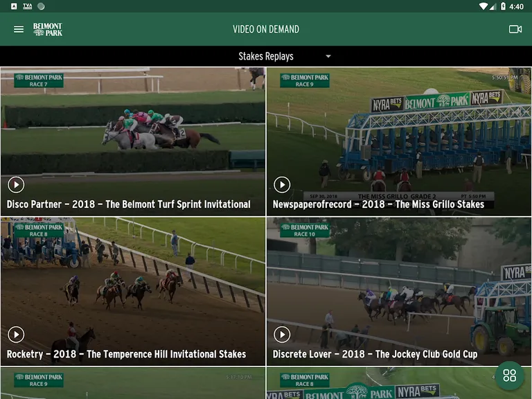Tap the Race 10 badge on Discrete Lover video
532x399 pixels.
pos(305,231)
